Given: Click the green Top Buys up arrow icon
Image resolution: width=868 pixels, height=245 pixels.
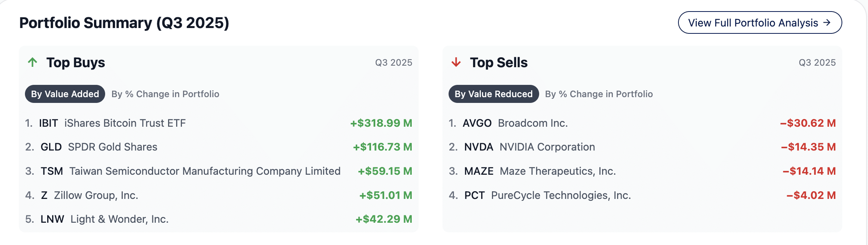Looking at the screenshot, I should coord(33,62).
